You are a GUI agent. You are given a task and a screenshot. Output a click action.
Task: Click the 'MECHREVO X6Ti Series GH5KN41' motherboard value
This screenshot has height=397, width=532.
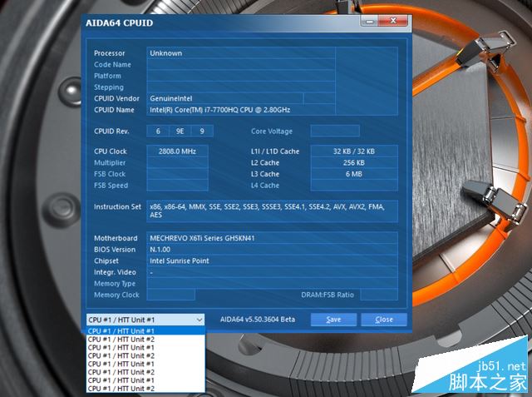(202, 238)
